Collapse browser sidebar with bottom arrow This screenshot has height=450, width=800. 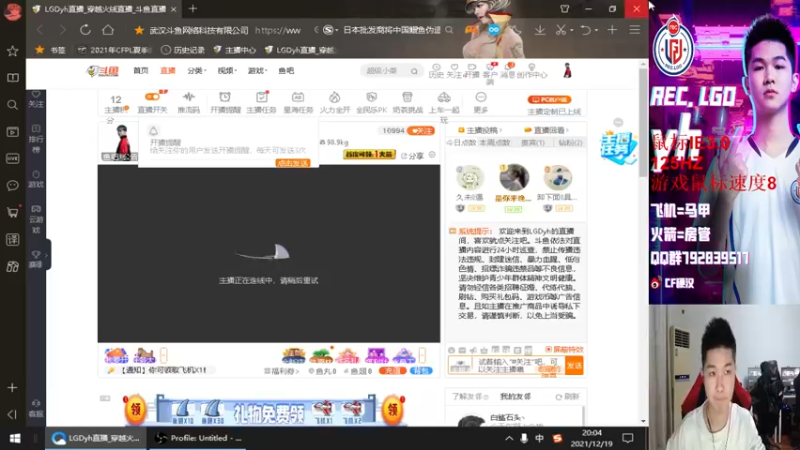(x=13, y=414)
